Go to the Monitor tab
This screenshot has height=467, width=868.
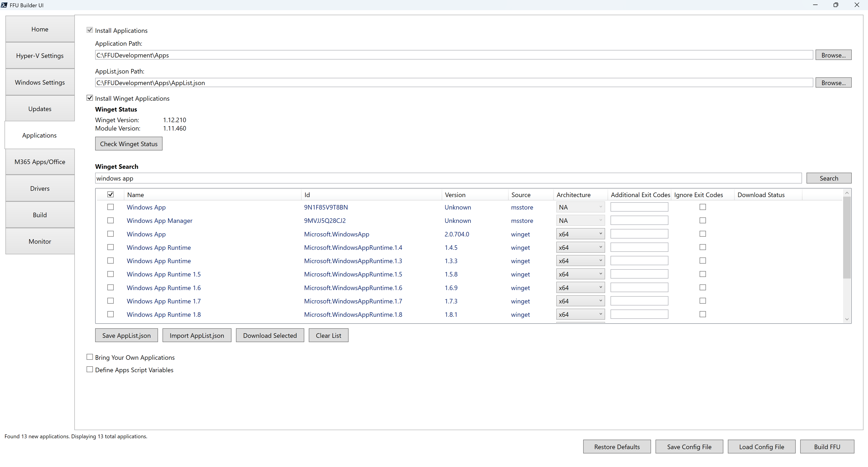coord(39,241)
